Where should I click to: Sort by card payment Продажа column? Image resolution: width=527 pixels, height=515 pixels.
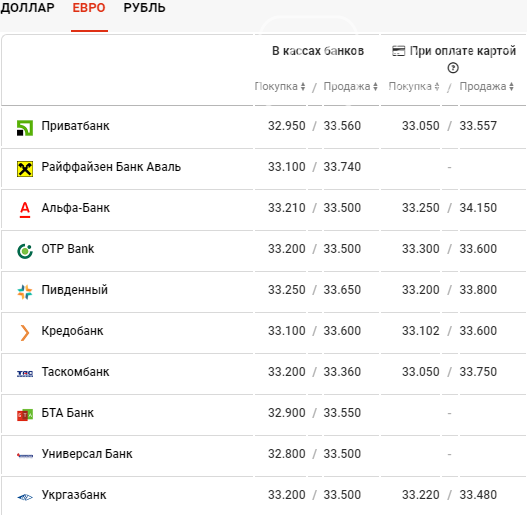487,86
